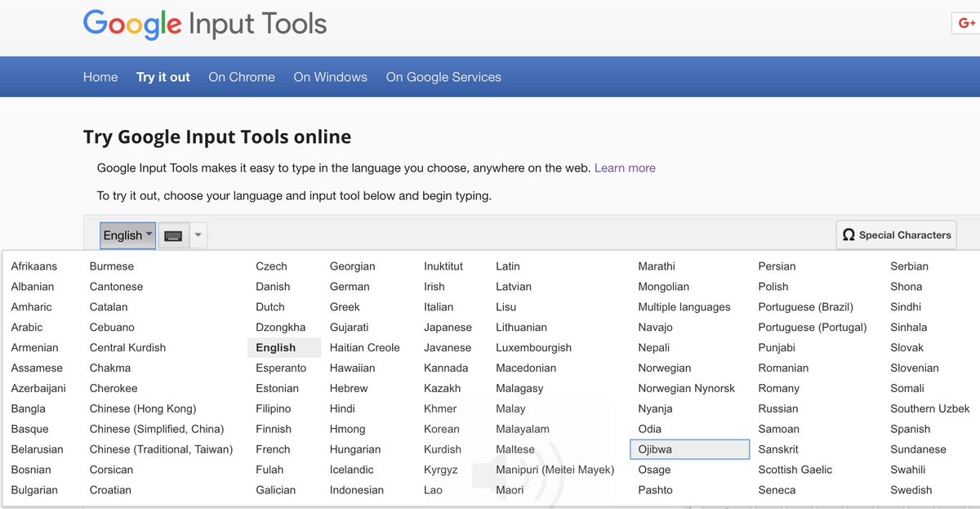
Task: Choose Chinese (Simplified, China)
Action: [157, 429]
